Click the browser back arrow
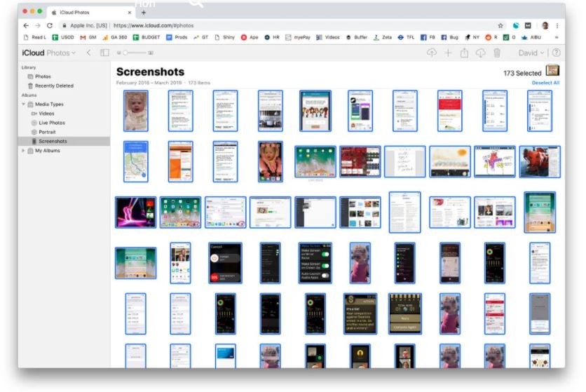 coord(26,25)
